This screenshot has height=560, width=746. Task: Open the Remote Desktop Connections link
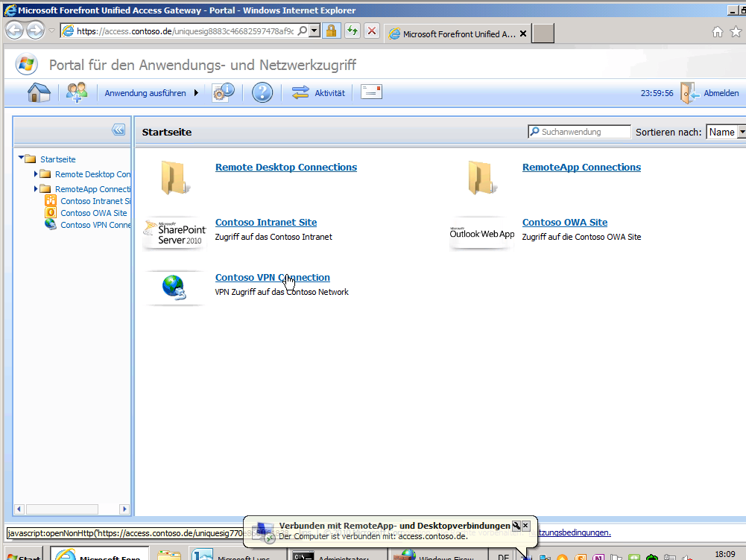click(286, 168)
